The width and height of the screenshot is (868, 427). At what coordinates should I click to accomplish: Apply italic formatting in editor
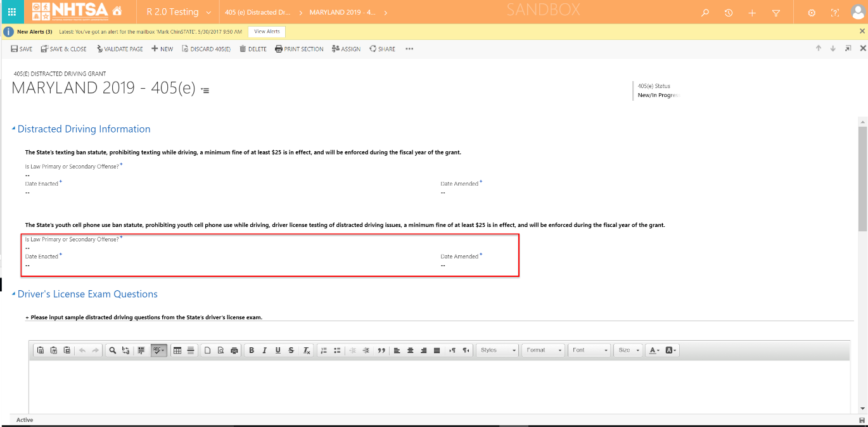pos(264,350)
